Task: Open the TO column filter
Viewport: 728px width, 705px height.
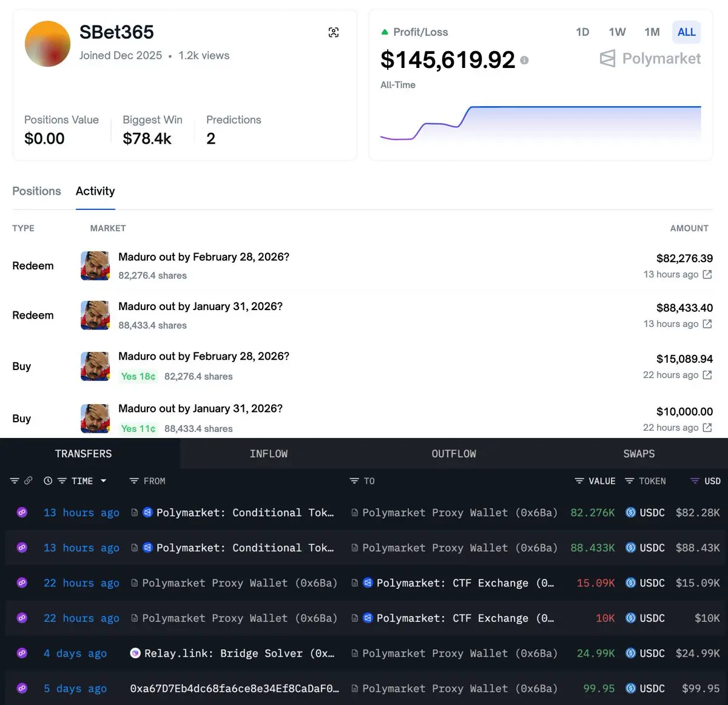Action: point(354,481)
